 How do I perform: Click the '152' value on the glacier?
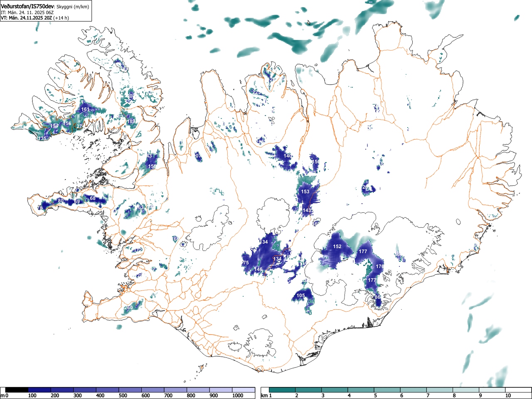[x=337, y=246]
